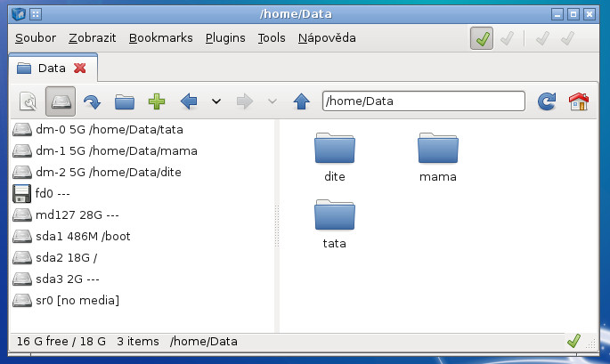Go up with the blue up arrow

(302, 101)
